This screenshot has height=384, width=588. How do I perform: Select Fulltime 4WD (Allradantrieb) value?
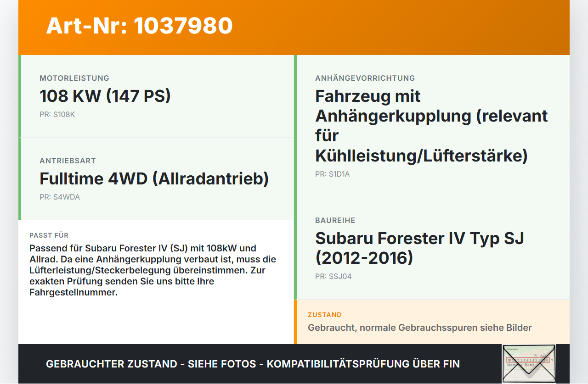(x=154, y=178)
